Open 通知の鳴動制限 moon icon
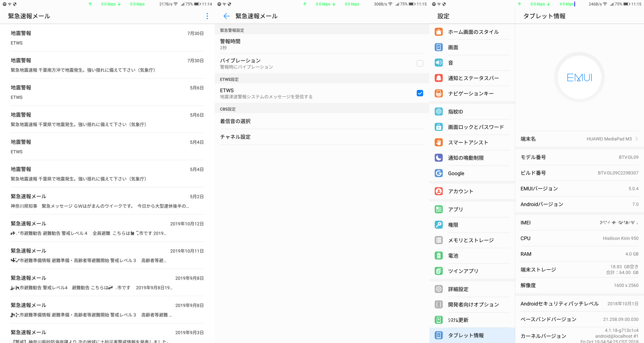 click(x=439, y=158)
